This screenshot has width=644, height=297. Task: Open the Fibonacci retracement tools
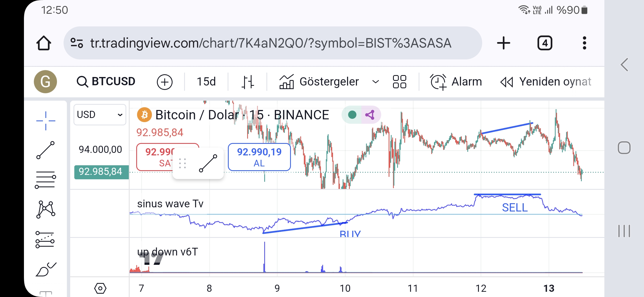click(x=46, y=180)
